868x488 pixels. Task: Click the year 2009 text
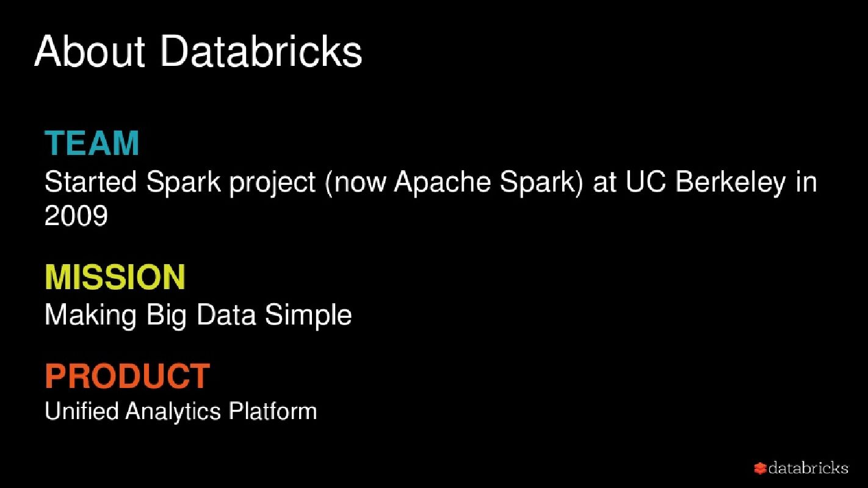(76, 215)
